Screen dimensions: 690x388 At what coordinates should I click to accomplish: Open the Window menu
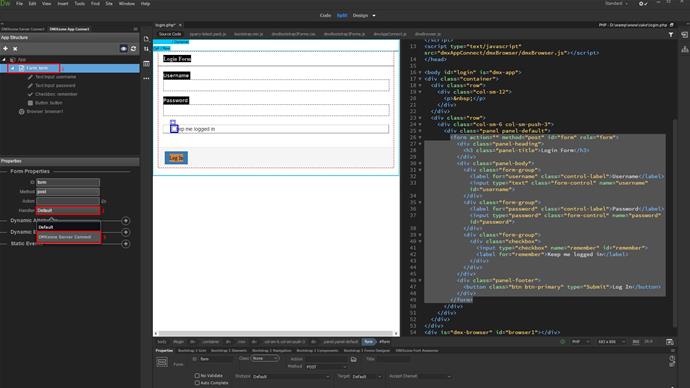127,4
